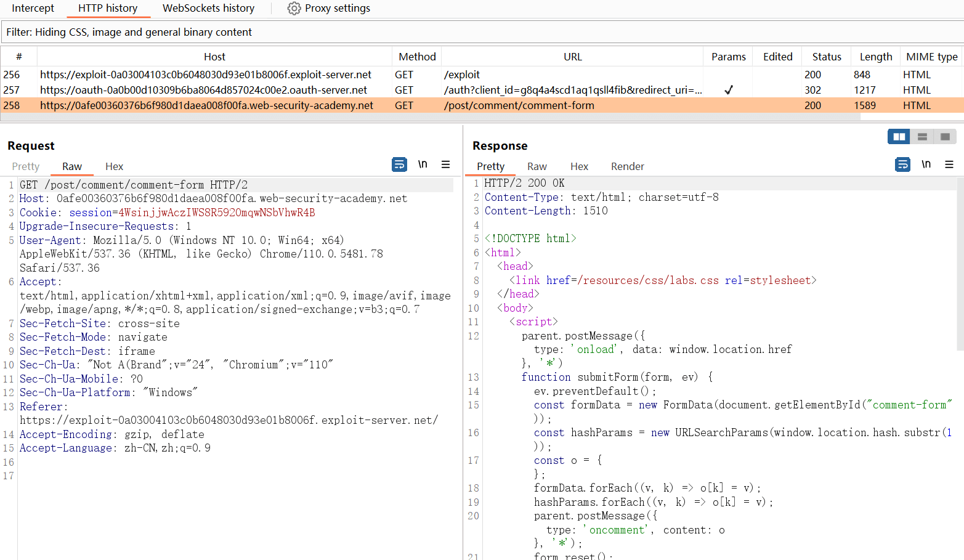Switch to top-bottom stacked layout
The image size is (964, 560).
point(922,137)
